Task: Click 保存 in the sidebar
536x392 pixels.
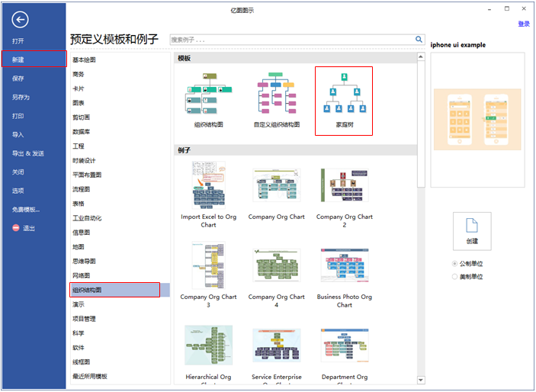Action: click(x=18, y=79)
